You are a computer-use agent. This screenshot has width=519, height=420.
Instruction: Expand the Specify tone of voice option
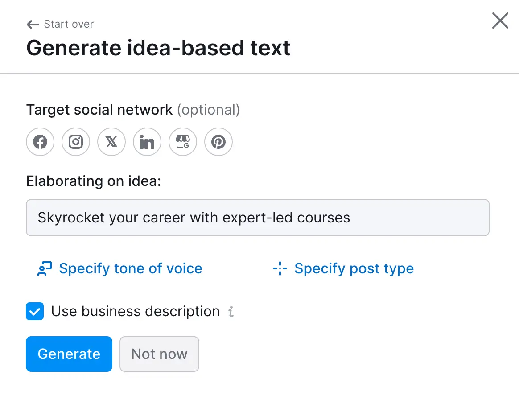tap(130, 268)
